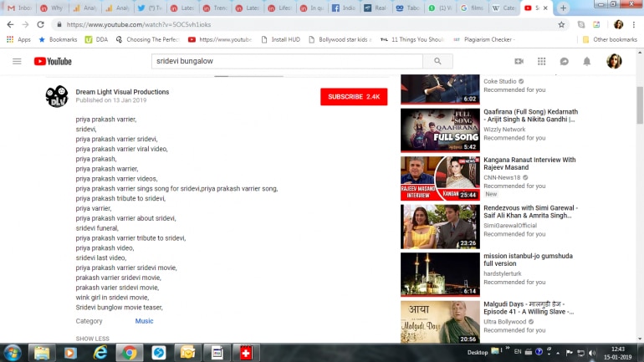
Task: Open the user account avatar menu
Action: coord(614,61)
